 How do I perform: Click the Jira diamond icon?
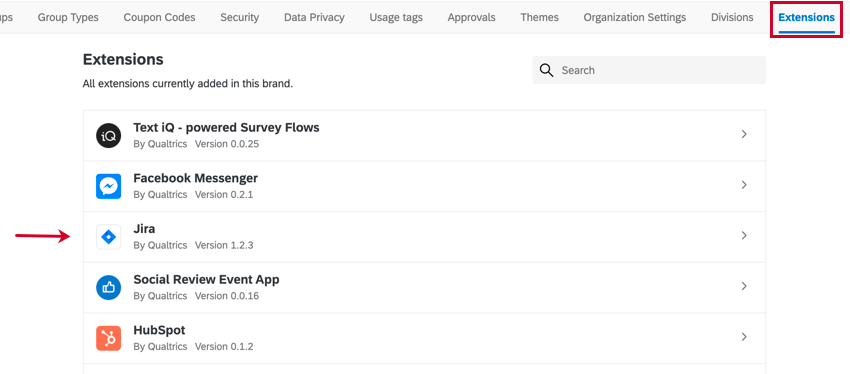(x=108, y=237)
